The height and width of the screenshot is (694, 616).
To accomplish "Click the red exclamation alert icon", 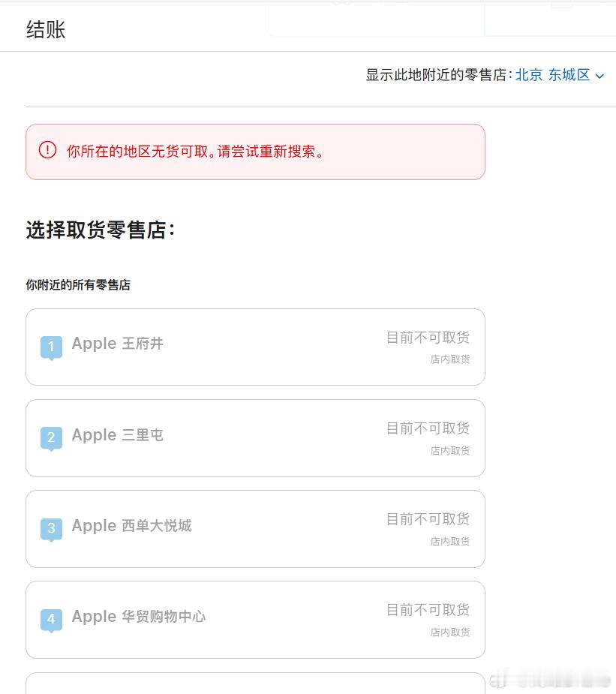I will tap(47, 150).
